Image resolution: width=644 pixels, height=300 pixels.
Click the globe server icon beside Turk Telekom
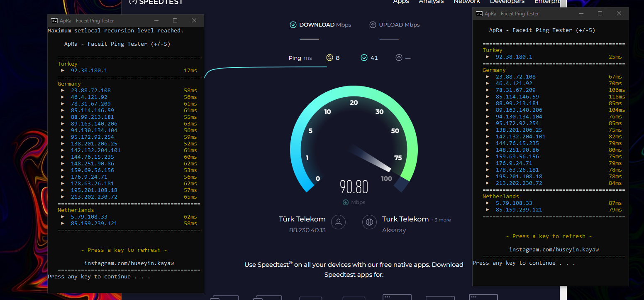tap(369, 222)
